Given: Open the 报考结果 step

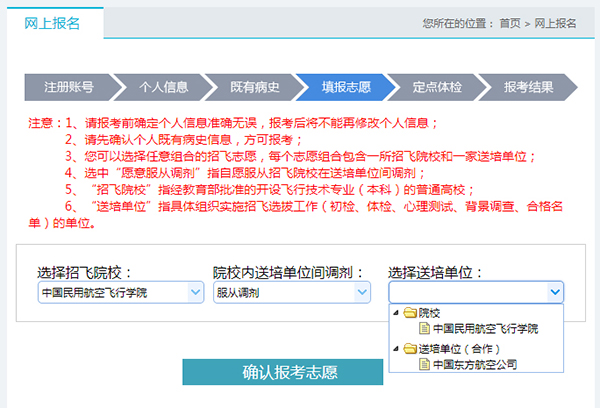Looking at the screenshot, I should tap(528, 87).
